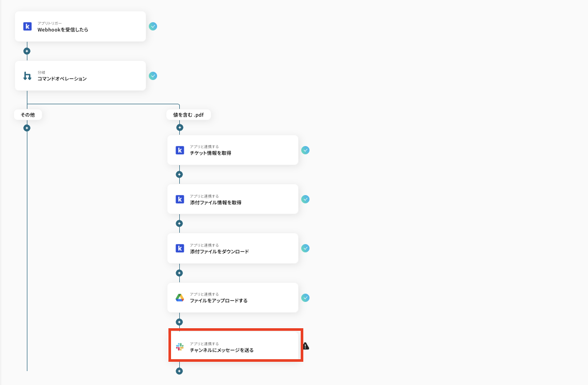The width and height of the screenshot is (588, 385).
Task: Click the K icon on Webhook trigger card
Action: click(27, 26)
